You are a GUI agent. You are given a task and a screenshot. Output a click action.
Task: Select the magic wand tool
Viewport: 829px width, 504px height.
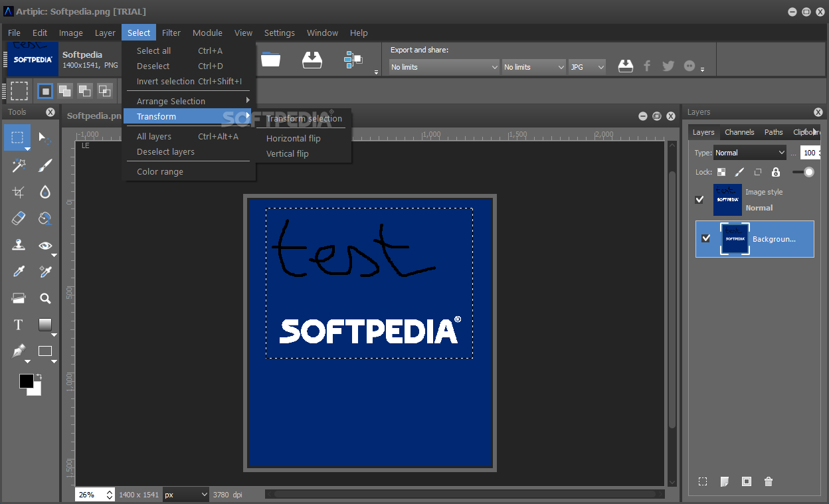click(18, 165)
